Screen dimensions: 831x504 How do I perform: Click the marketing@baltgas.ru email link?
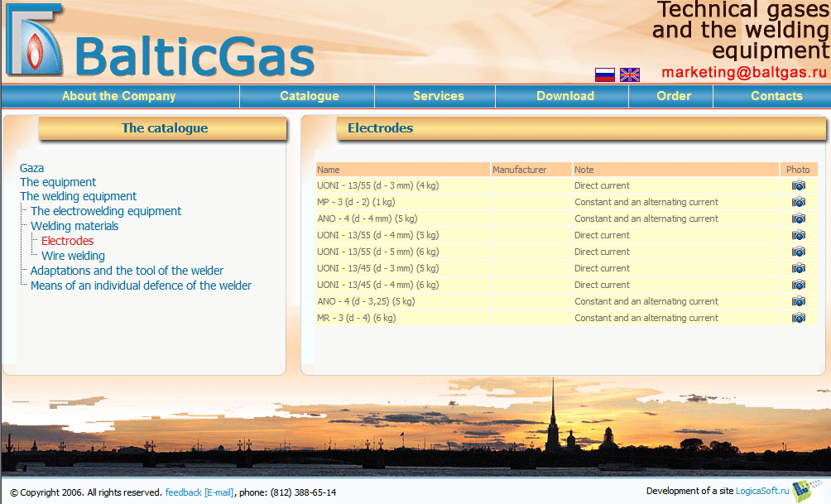744,73
